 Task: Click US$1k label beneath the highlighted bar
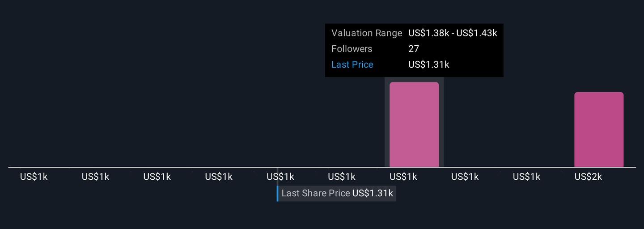[403, 177]
